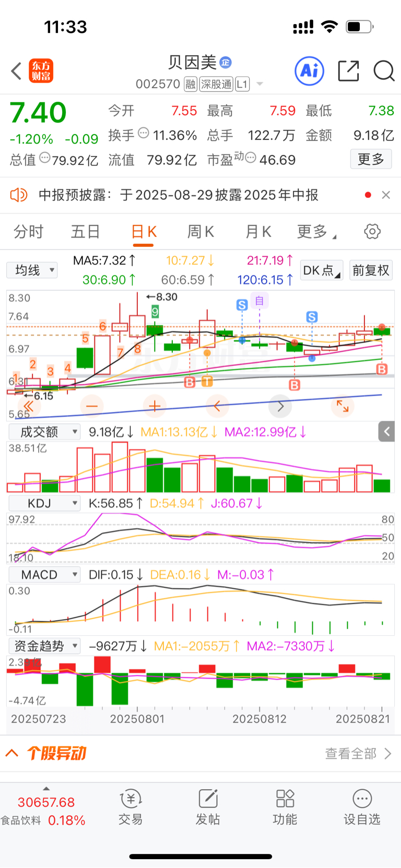Image resolution: width=401 pixels, height=868 pixels.
Task: Open the search magnifier icon
Action: tap(384, 71)
